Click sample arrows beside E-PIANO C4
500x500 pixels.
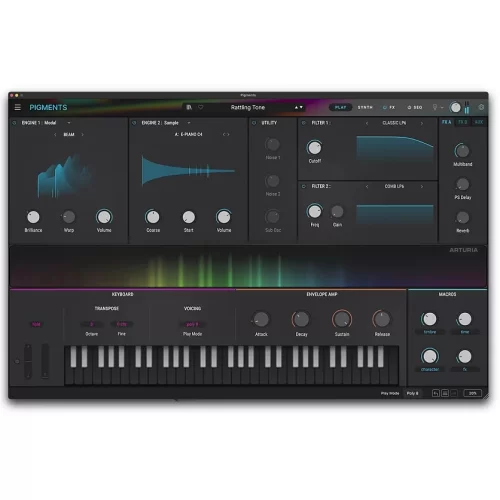[x=226, y=135]
